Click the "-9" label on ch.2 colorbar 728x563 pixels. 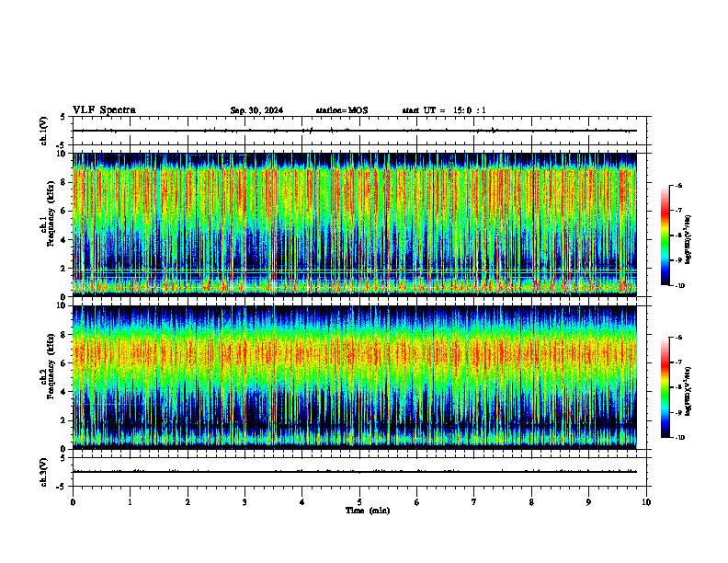678,412
